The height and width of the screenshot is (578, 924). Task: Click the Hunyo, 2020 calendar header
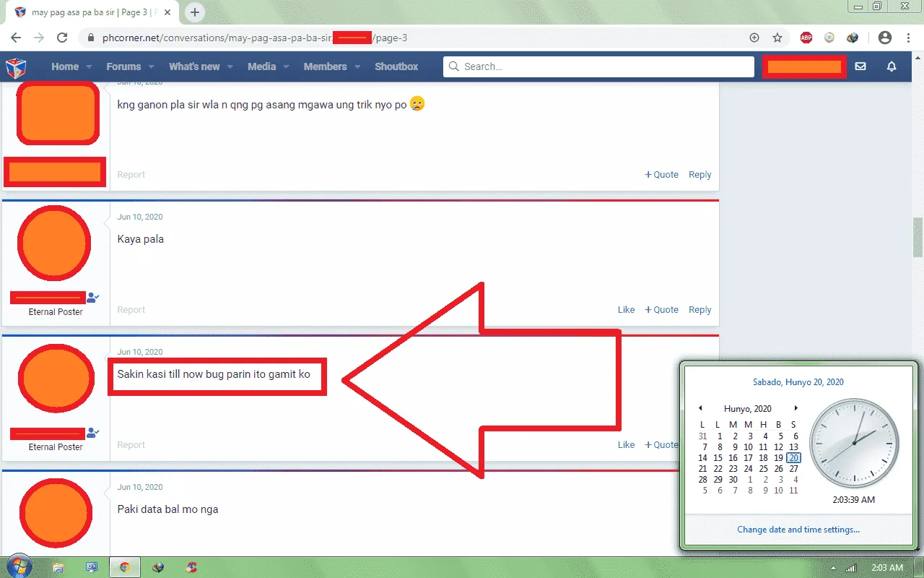tap(748, 408)
